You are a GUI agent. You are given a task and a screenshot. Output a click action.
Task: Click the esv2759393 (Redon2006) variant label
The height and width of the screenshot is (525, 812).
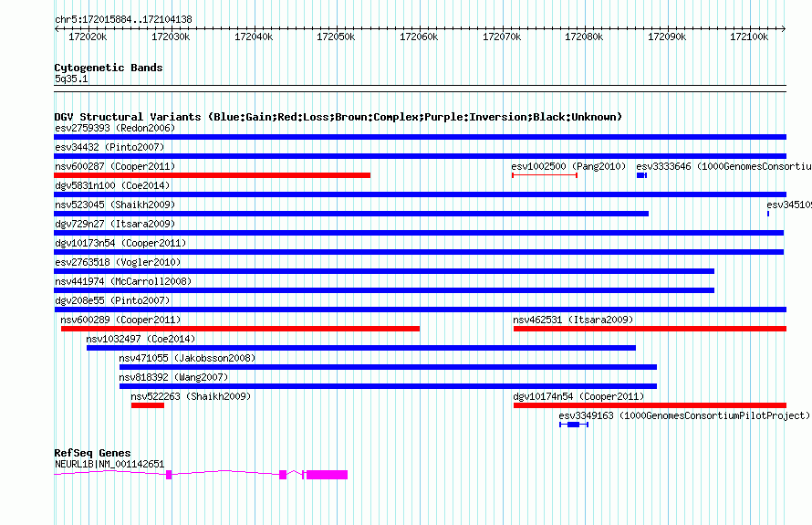[115, 128]
